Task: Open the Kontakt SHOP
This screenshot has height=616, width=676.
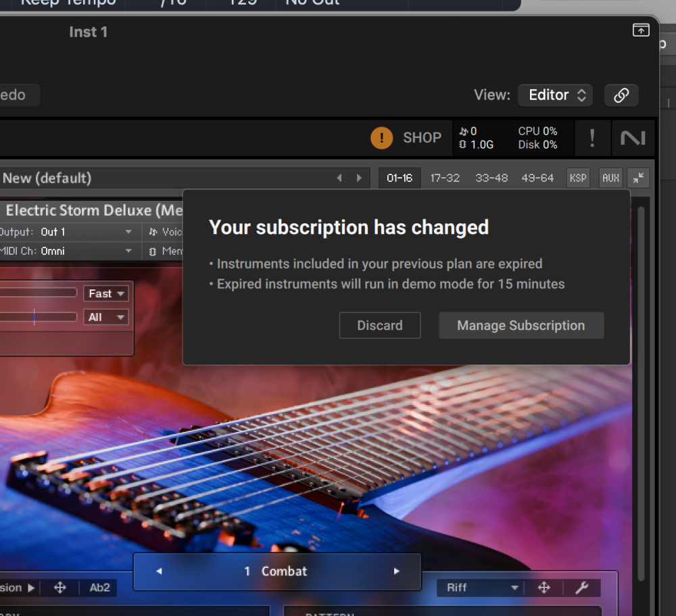Action: pyautogui.click(x=422, y=138)
